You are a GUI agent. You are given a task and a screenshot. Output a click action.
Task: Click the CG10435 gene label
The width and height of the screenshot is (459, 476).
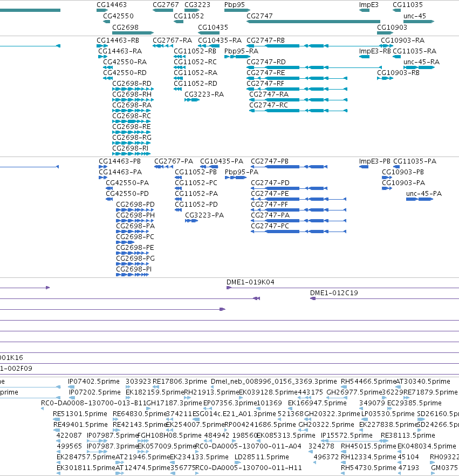pos(213,28)
